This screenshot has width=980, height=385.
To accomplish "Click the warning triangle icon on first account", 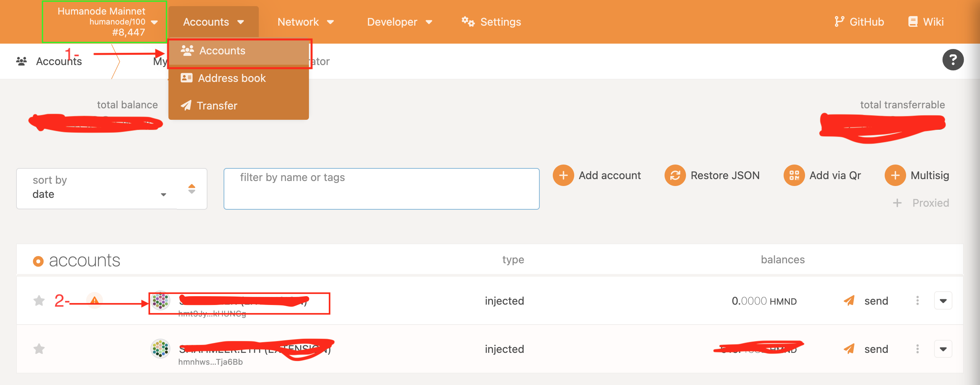I will click(x=94, y=301).
